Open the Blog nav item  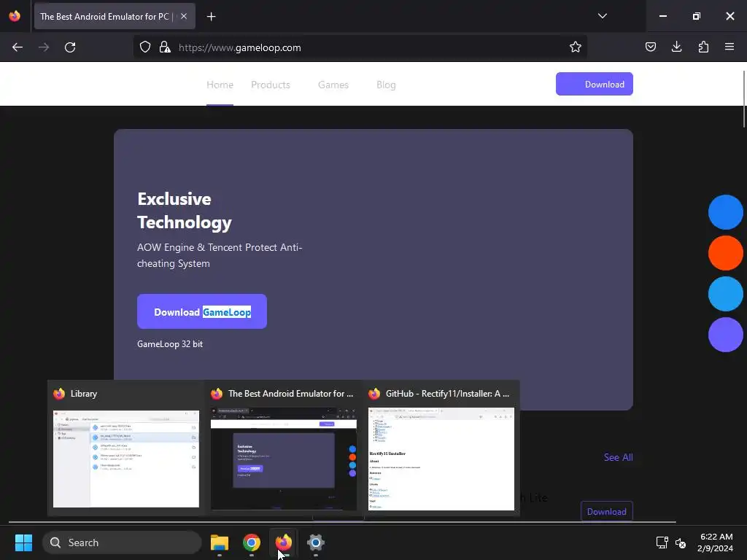[386, 85]
